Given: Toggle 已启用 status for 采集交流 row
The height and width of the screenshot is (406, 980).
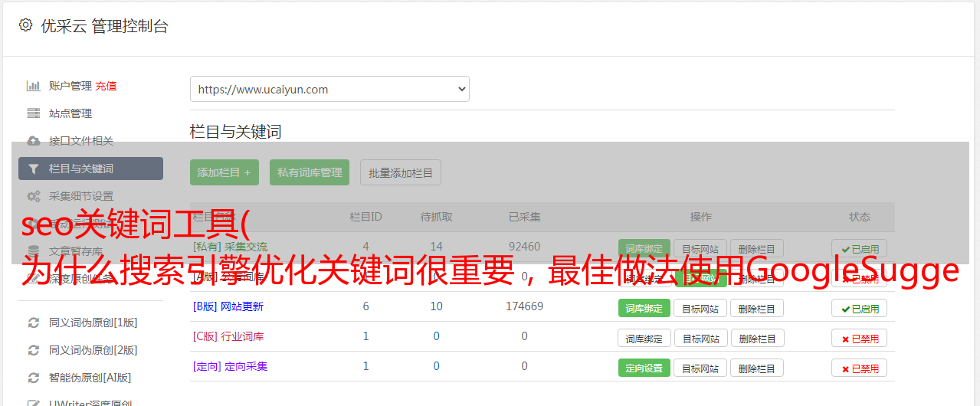Looking at the screenshot, I should pyautogui.click(x=860, y=248).
